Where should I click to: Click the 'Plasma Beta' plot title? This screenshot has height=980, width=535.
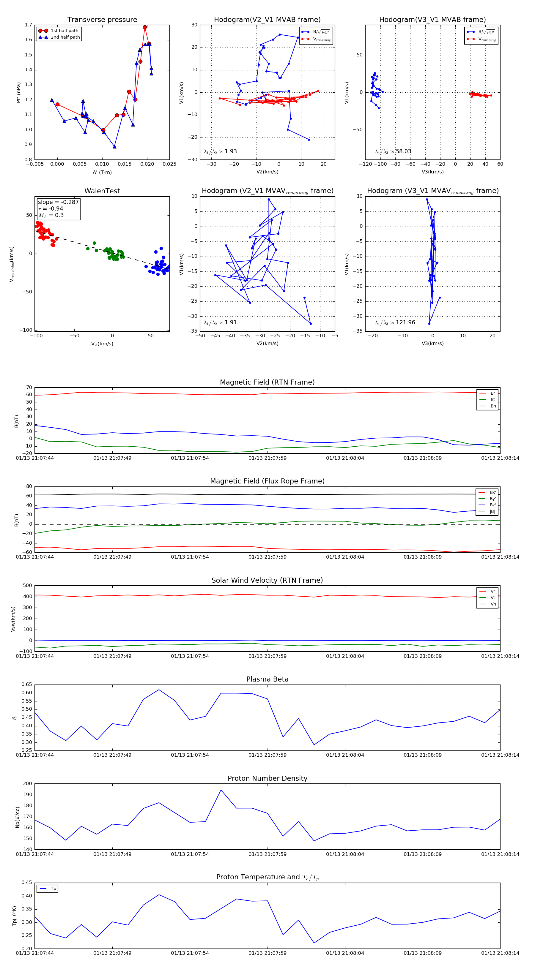pos(267,679)
